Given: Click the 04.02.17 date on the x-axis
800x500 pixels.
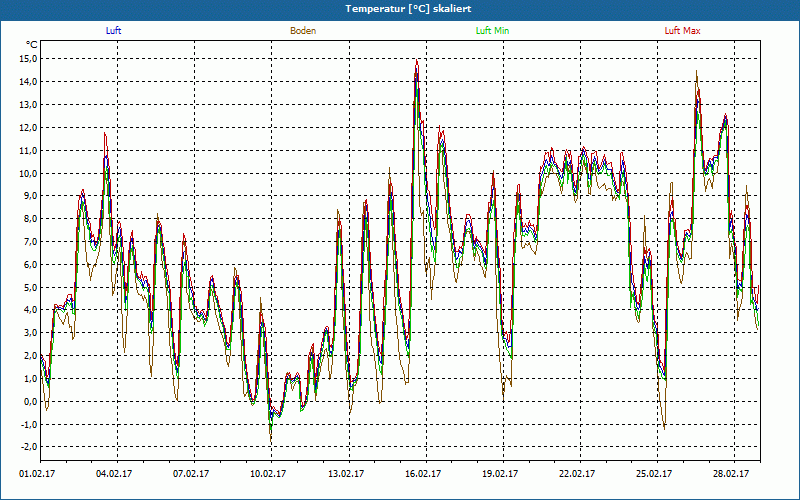Looking at the screenshot, I should [114, 475].
